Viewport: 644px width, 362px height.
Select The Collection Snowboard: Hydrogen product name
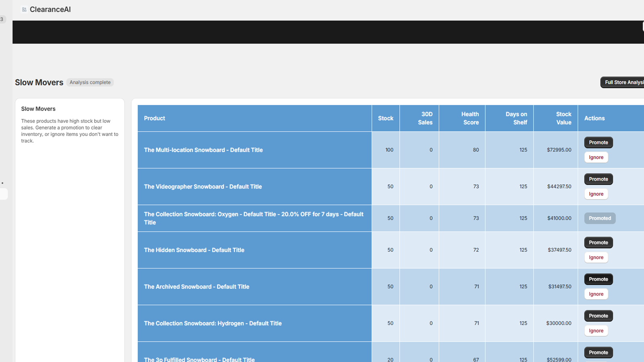213,323
